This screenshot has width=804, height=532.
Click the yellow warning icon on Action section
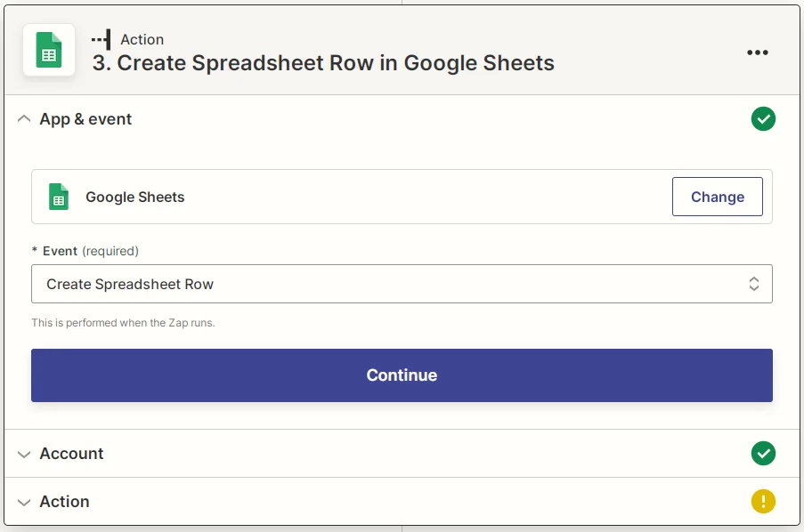763,501
